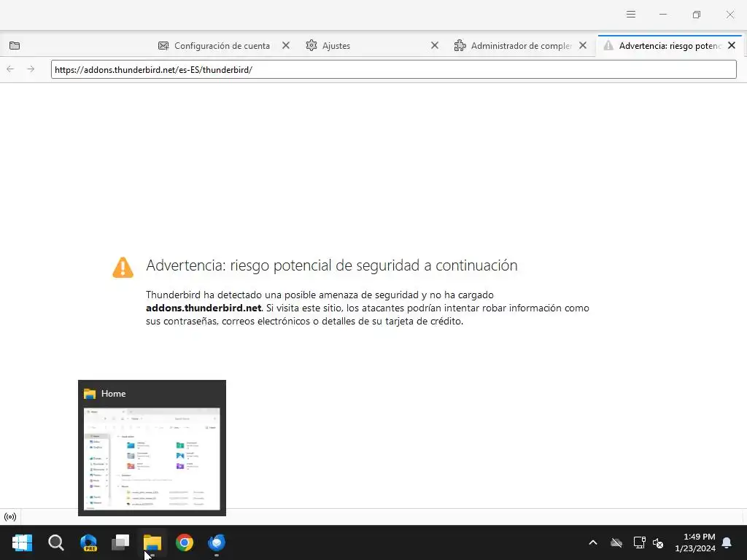Click the Thunderbird taskbar icon
This screenshot has width=747, height=560.
point(217,542)
